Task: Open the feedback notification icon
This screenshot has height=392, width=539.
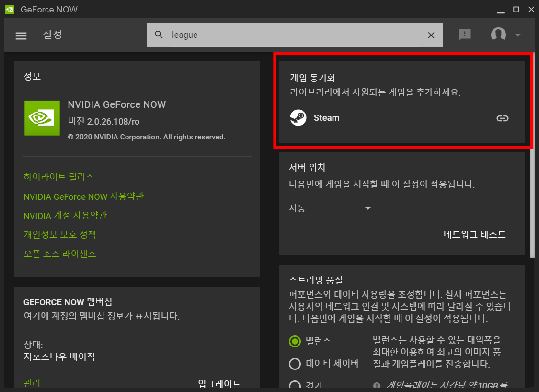Action: 465,35
